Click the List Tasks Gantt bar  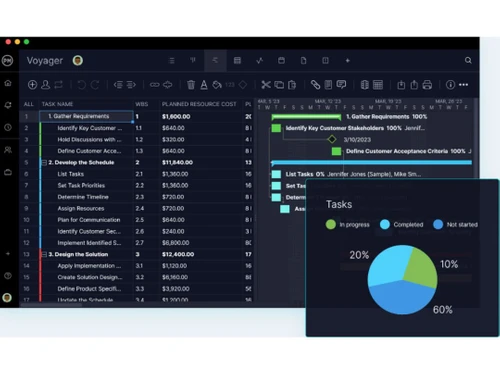276,174
